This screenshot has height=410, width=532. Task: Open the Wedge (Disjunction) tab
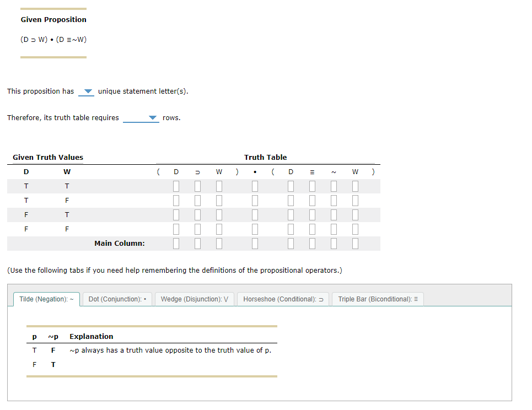point(194,299)
